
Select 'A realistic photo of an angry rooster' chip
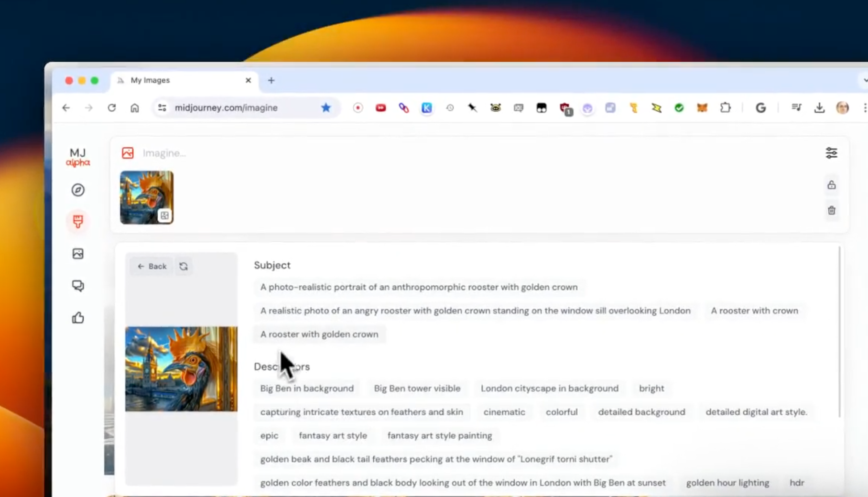click(x=475, y=311)
